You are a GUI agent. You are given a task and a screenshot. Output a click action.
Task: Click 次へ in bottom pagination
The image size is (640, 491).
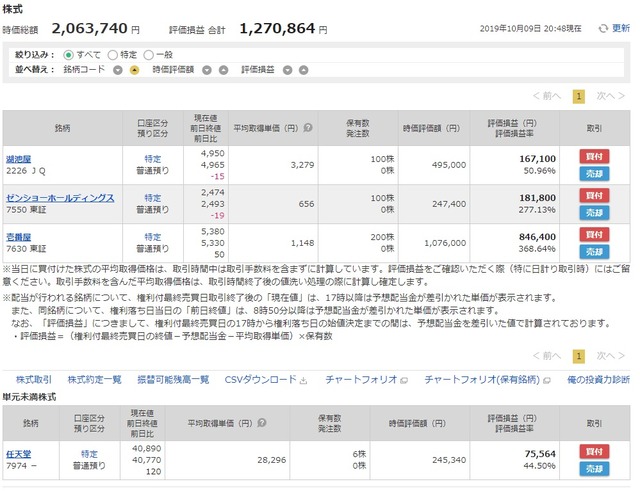610,356
